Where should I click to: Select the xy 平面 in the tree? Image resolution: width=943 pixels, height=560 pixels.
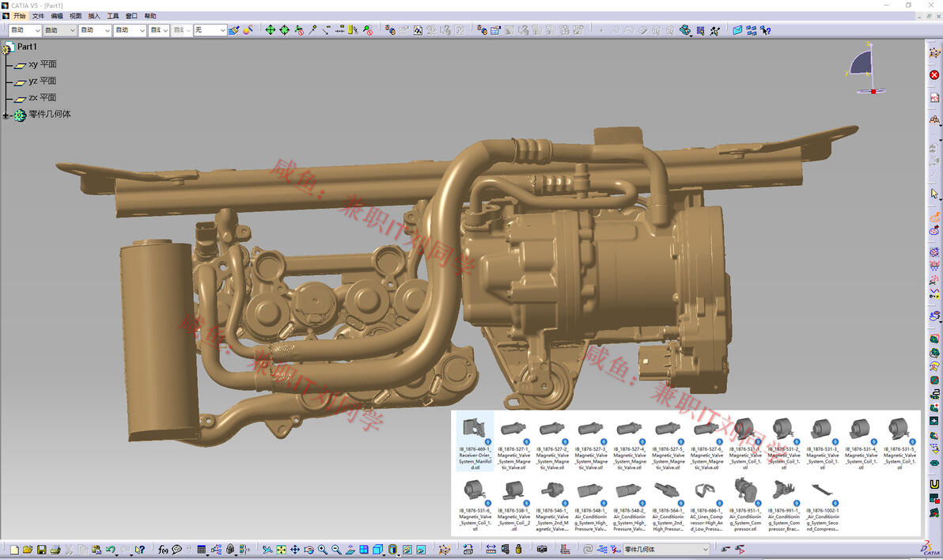42,65
